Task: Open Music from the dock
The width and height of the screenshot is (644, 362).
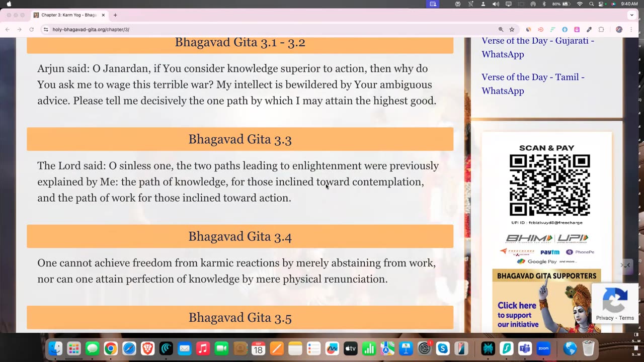Action: tap(203, 348)
